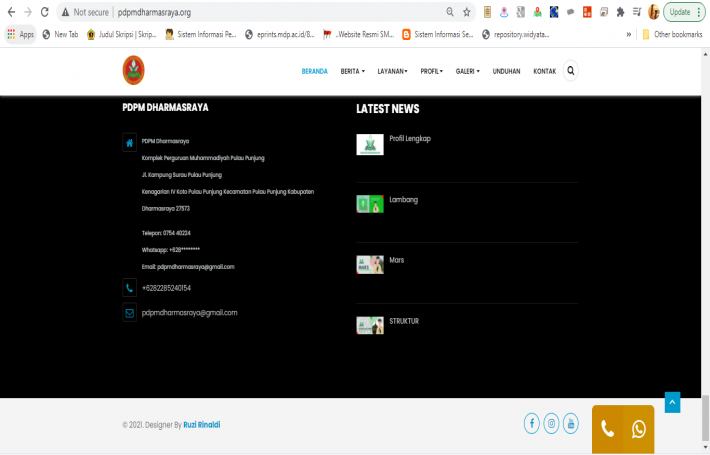
Task: Open the Profil Lengkap news link
Action: (x=410, y=138)
